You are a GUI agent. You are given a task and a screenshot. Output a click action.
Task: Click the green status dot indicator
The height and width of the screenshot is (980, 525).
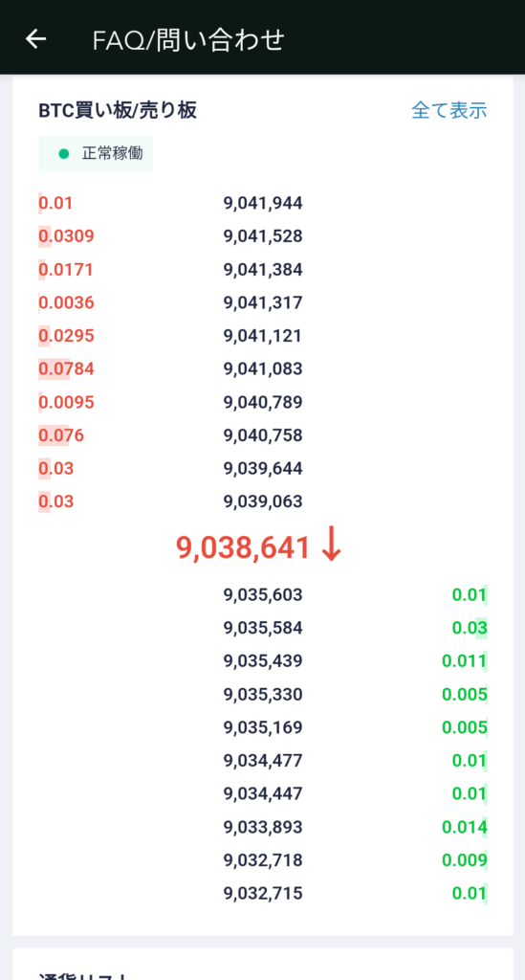[x=63, y=154]
